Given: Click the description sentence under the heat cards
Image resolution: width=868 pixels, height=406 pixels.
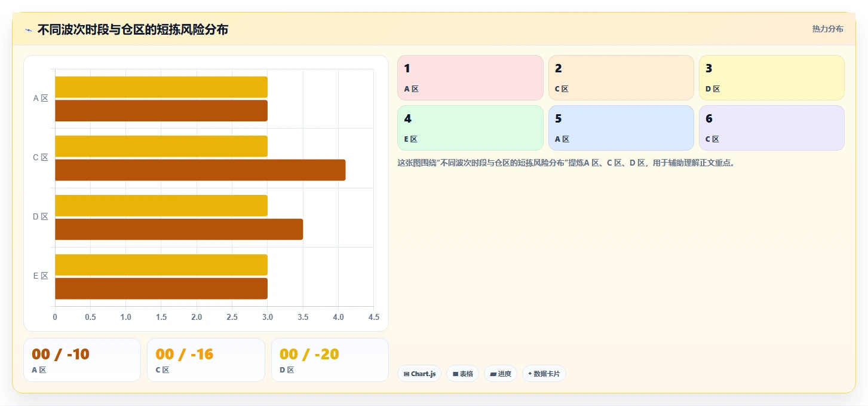Looking at the screenshot, I should tap(566, 163).
